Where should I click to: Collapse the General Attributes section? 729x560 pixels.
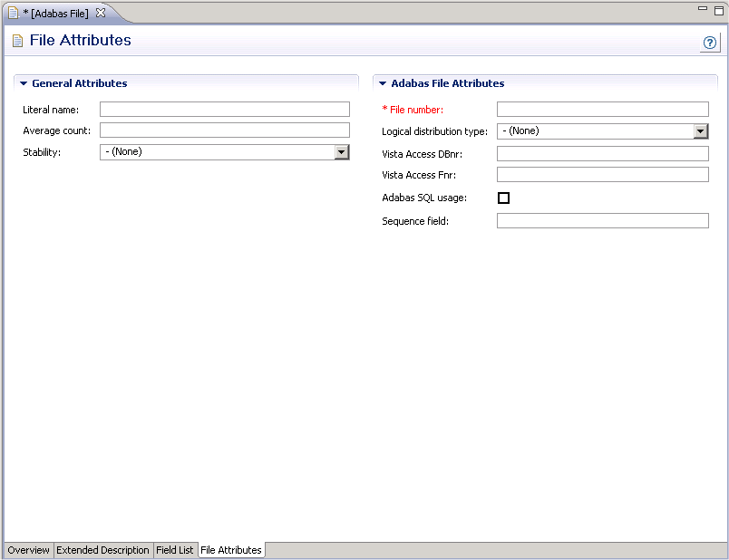point(24,83)
